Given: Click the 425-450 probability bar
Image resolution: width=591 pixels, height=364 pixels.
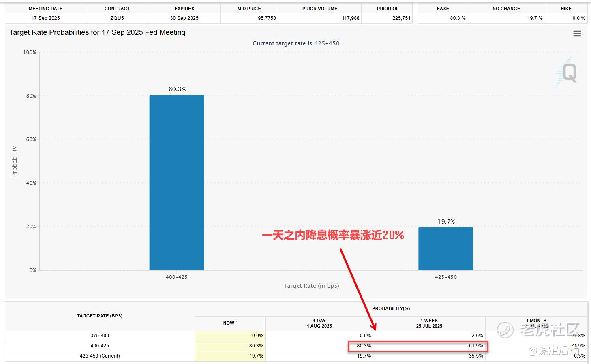Looking at the screenshot, I should [x=446, y=248].
